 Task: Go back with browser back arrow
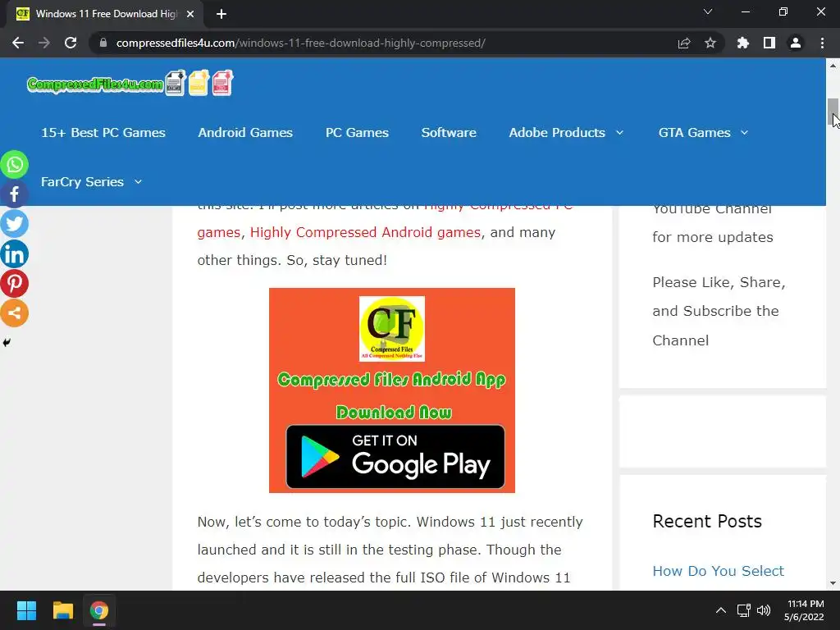click(18, 43)
